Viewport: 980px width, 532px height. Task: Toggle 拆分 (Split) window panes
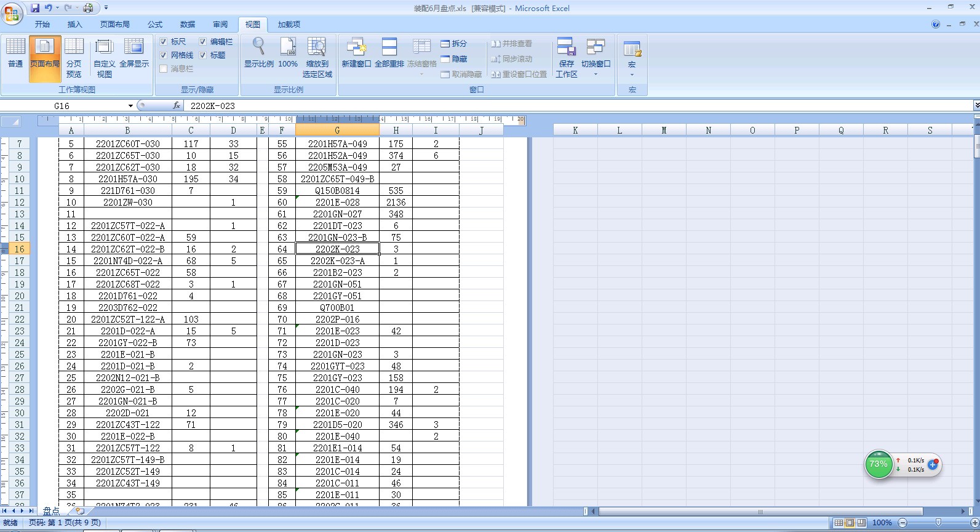(x=454, y=44)
